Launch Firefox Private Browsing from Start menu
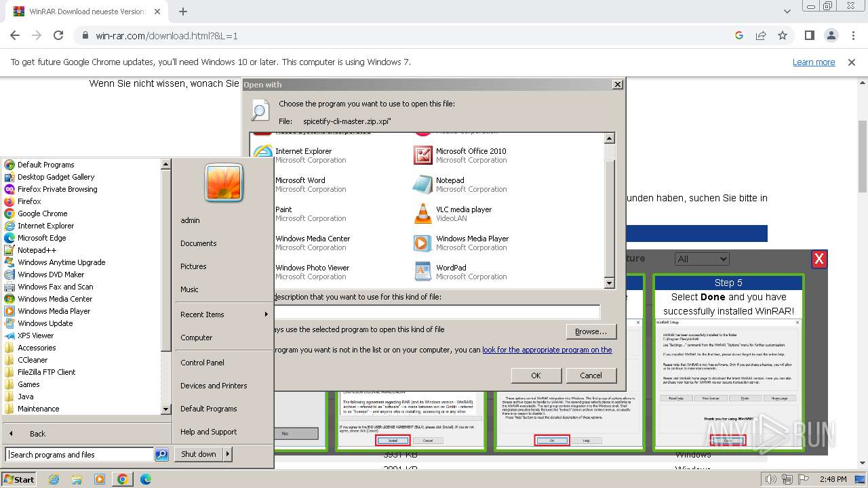The height and width of the screenshot is (488, 868). point(58,189)
